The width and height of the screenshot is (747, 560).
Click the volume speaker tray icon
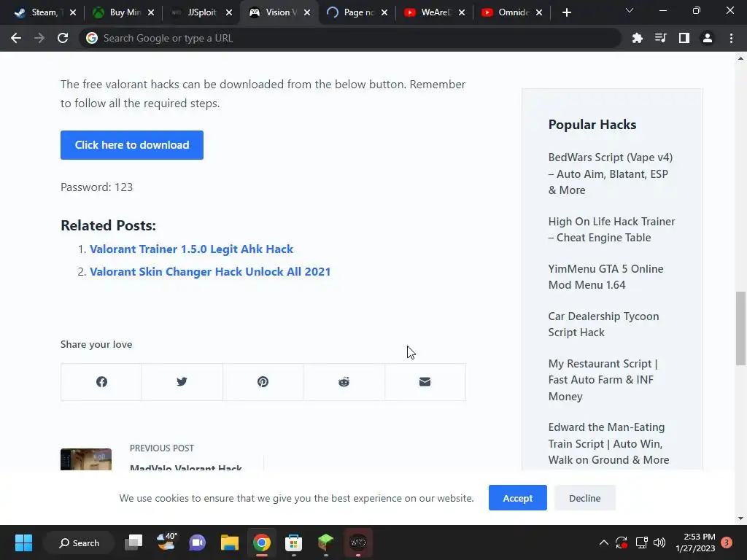[659, 542]
